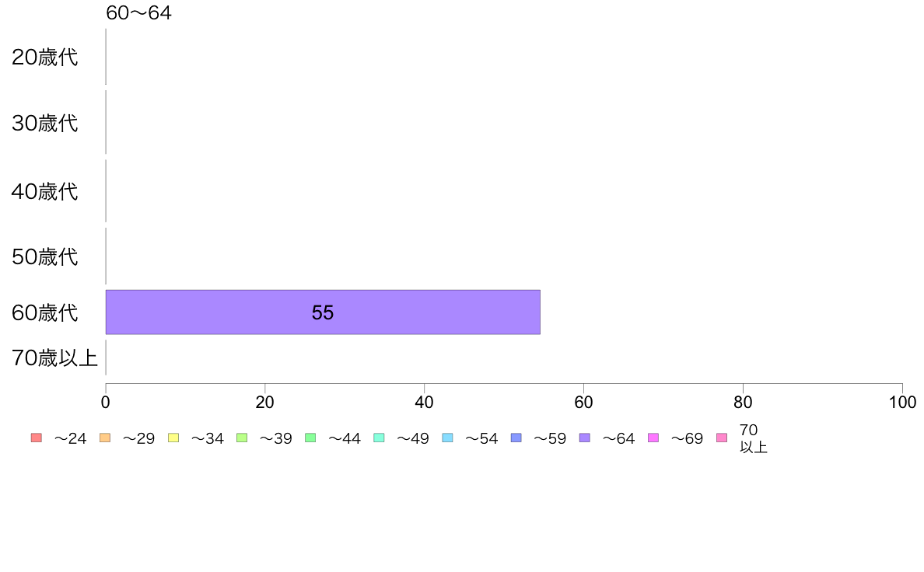The image size is (924, 572).
Task: Select the purple 60歳代 bar labeled 55
Action: [x=323, y=312]
